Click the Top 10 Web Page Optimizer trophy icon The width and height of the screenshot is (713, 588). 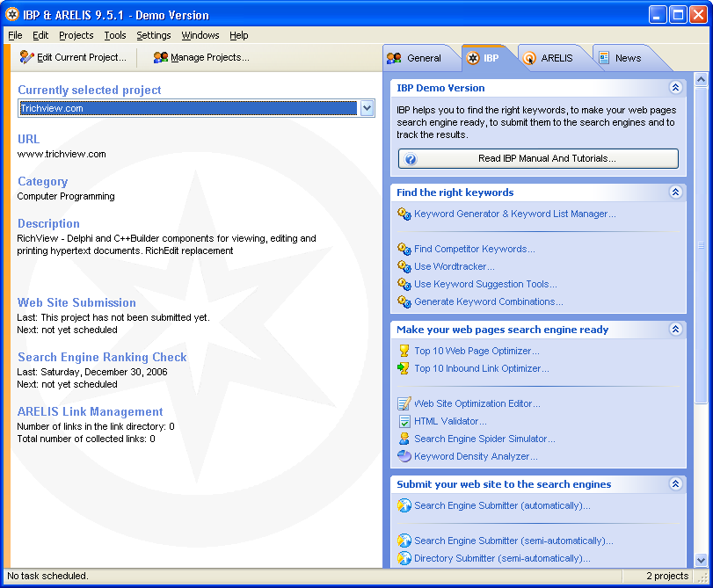click(404, 351)
